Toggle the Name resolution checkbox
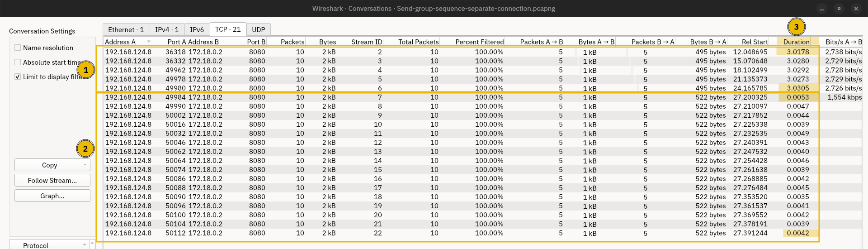868x249 pixels. (x=18, y=48)
